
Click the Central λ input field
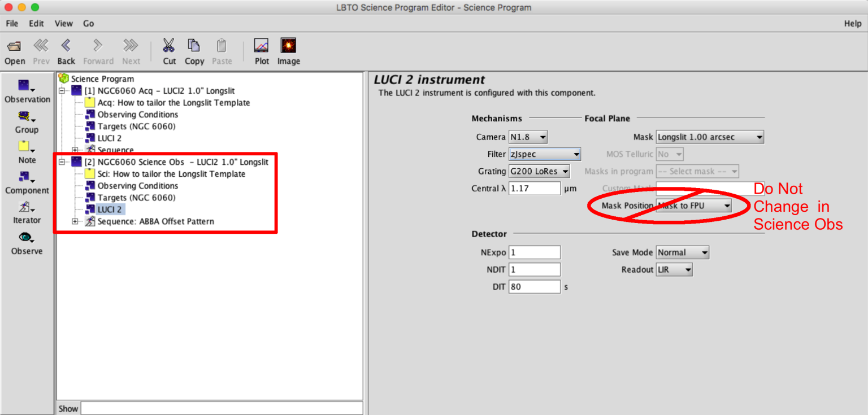tap(535, 188)
